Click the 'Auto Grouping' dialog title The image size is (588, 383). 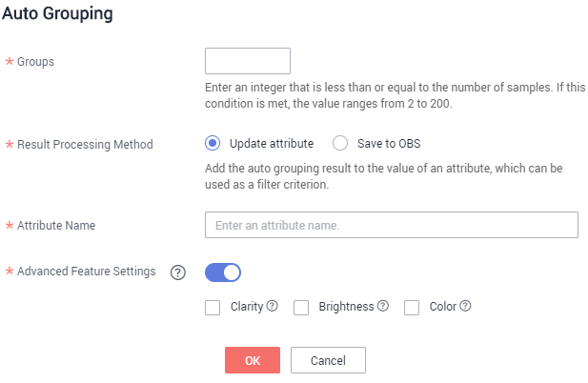57,13
